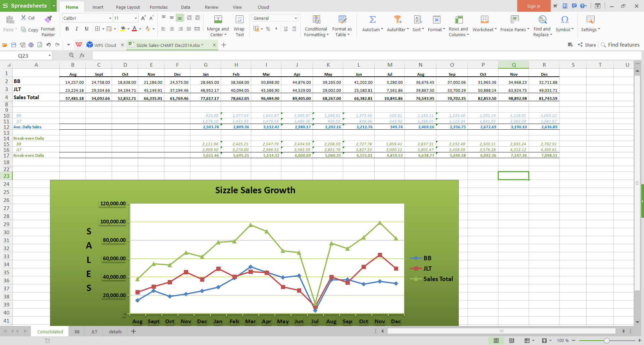Click the Print icon in quick toolbar

click(x=31, y=45)
